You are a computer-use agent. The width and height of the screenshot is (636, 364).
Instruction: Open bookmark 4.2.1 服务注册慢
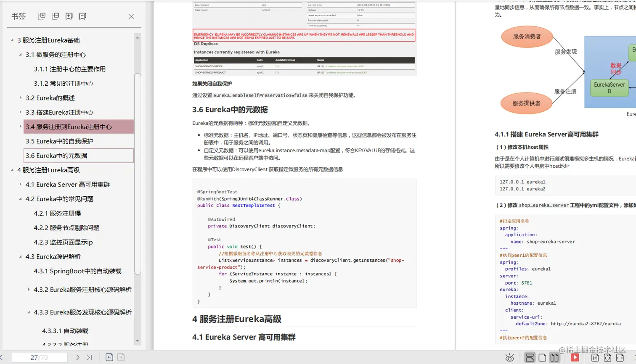coord(57,213)
